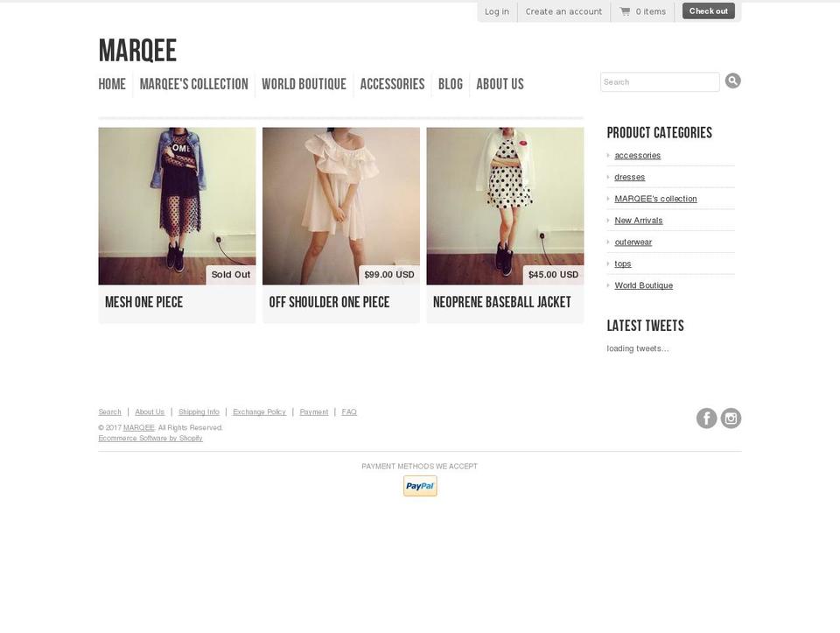Click the footer About Us link
The height and width of the screenshot is (633, 840).
(x=150, y=411)
